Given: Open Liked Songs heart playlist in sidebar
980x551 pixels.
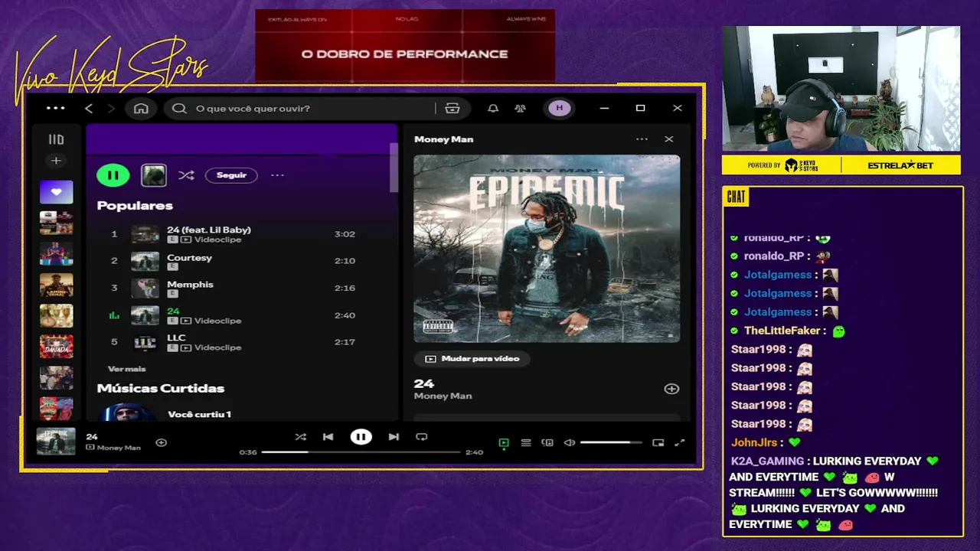Looking at the screenshot, I should (x=56, y=192).
